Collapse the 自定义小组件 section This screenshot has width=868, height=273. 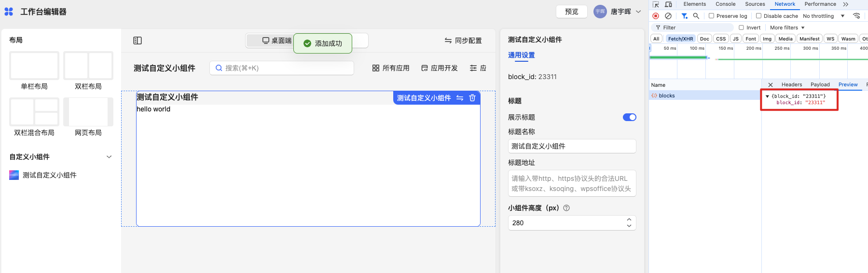coord(109,157)
